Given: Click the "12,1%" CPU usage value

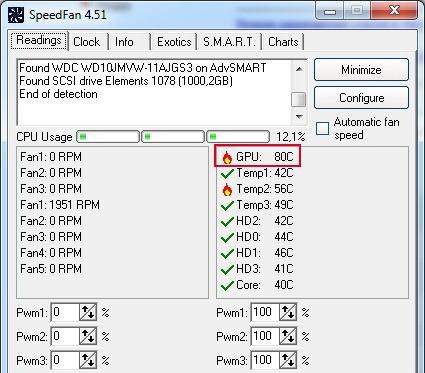Looking at the screenshot, I should 291,137.
